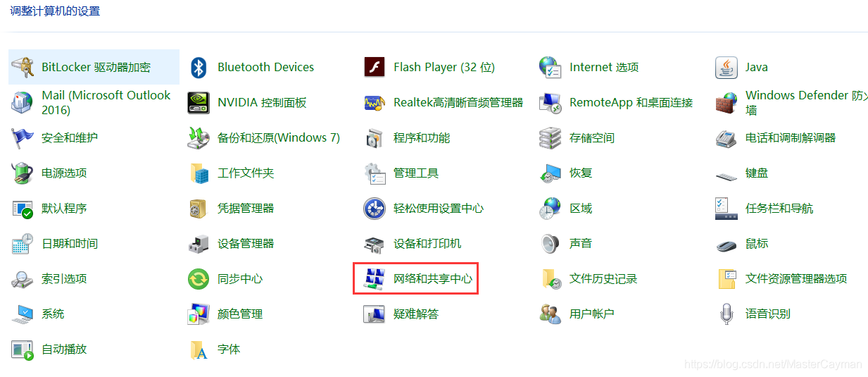Image resolution: width=868 pixels, height=377 pixels.
Task: Open the 任务栏和导航 icon
Action: tap(727, 209)
